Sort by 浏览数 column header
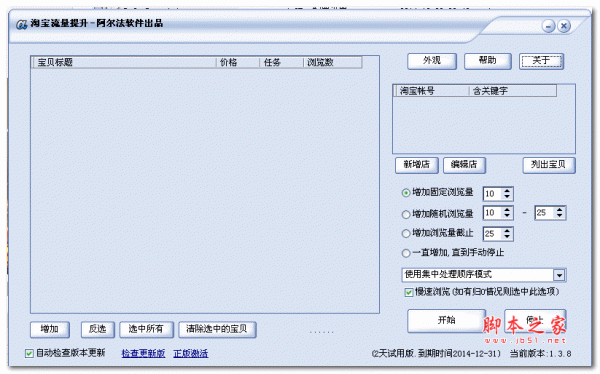 (x=333, y=62)
